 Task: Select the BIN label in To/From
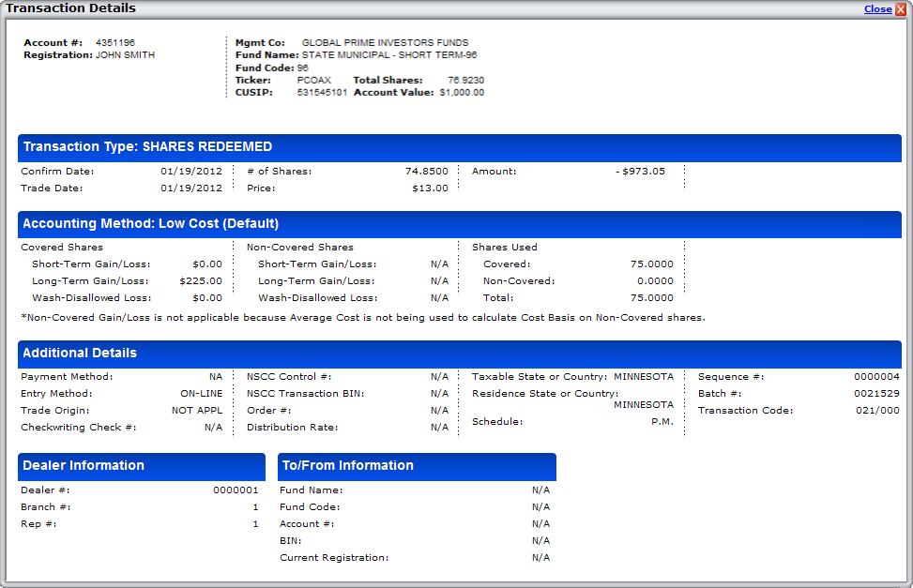[x=291, y=541]
